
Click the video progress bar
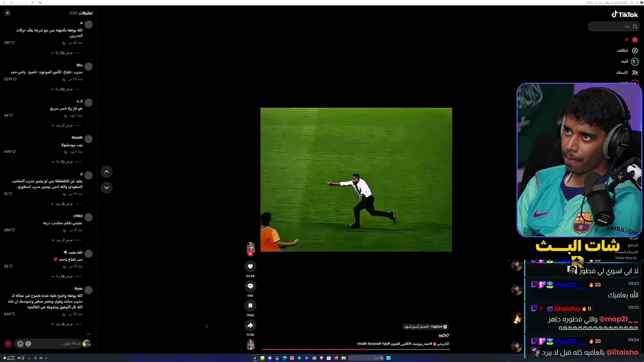356,348
